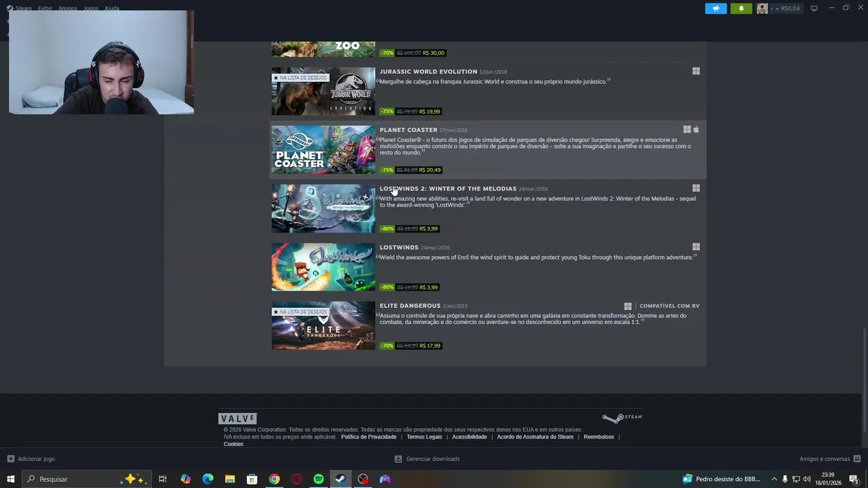Open the LostWinds game thumbnail
Screen dimensions: 868x488
[x=323, y=267]
